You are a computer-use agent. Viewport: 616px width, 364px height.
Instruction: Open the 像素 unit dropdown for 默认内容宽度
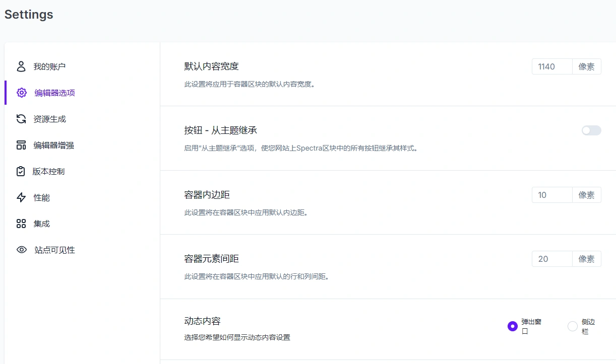[586, 66]
